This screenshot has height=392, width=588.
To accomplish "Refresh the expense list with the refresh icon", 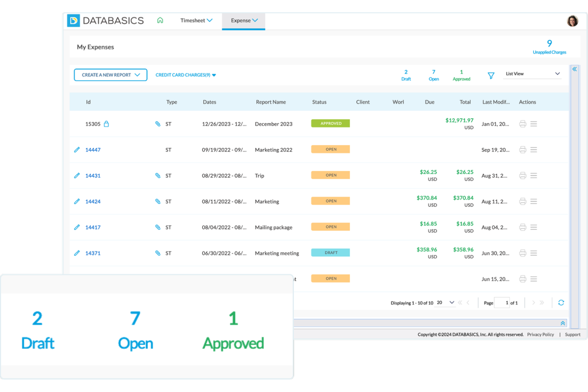I will pyautogui.click(x=561, y=302).
